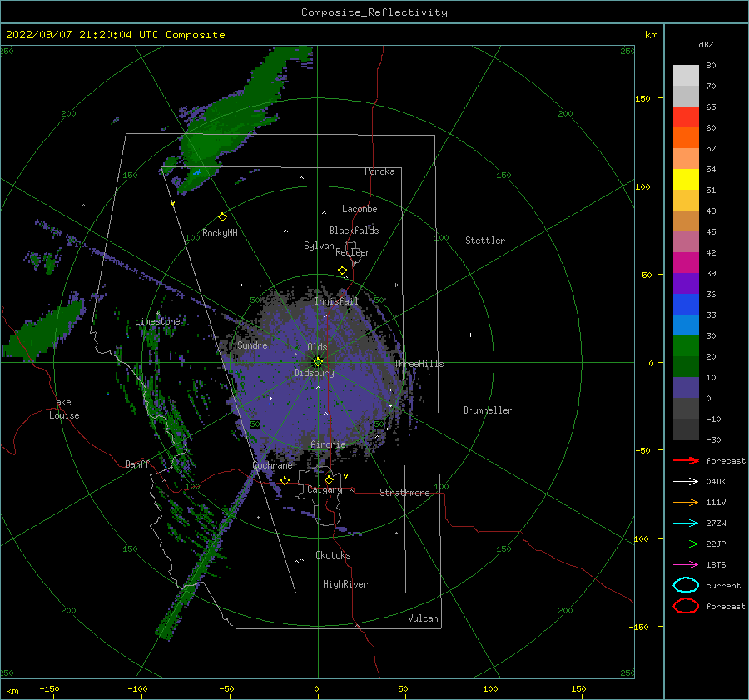Select the white 04DK arrow icon
Viewport: 749px width, 700px height.
[x=686, y=482]
